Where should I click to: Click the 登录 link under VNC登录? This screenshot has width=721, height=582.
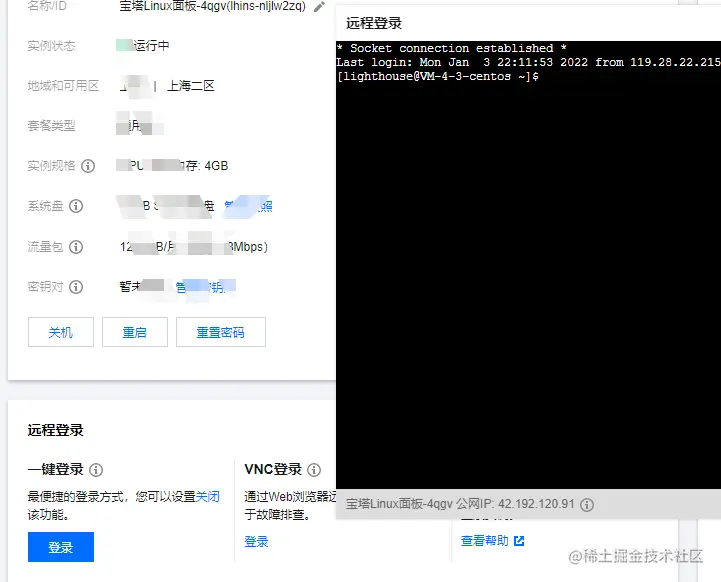pyautogui.click(x=256, y=542)
